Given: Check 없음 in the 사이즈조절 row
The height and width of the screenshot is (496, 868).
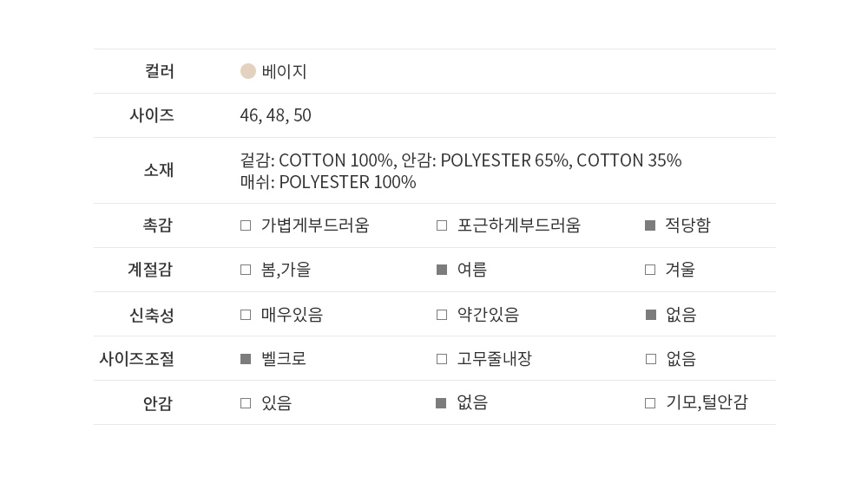Looking at the screenshot, I should tap(651, 359).
